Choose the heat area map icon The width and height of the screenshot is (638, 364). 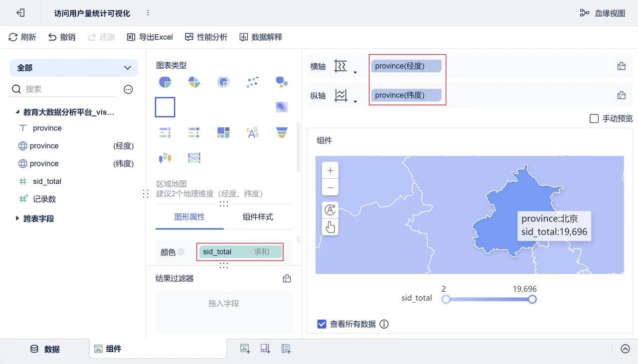coord(282,107)
